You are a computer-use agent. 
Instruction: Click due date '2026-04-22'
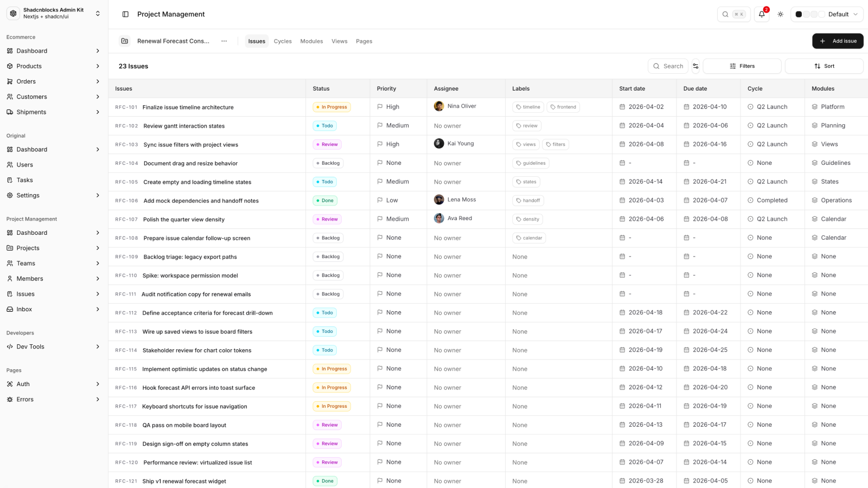(710, 313)
